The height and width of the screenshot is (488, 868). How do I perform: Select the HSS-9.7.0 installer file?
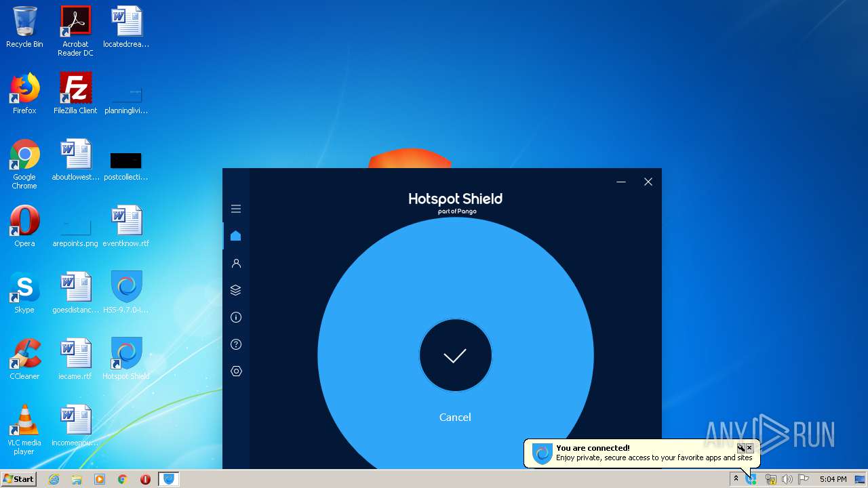[x=126, y=293]
